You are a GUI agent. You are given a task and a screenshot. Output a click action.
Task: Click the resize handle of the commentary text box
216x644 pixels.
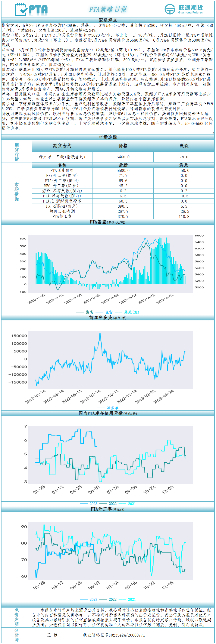coord(213,133)
